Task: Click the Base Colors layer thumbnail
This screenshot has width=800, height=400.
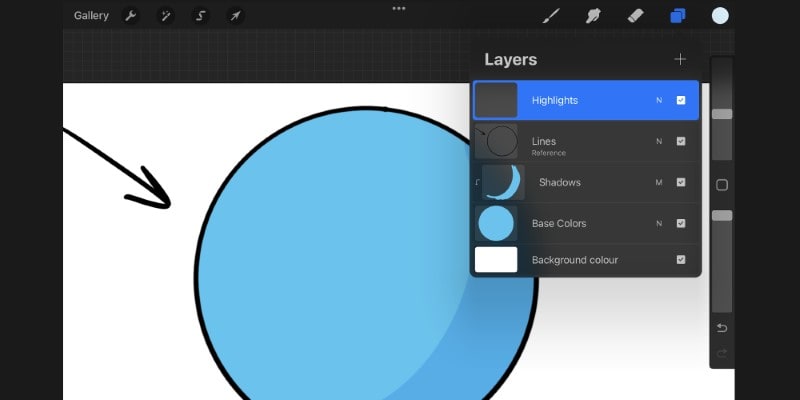Action: 496,223
